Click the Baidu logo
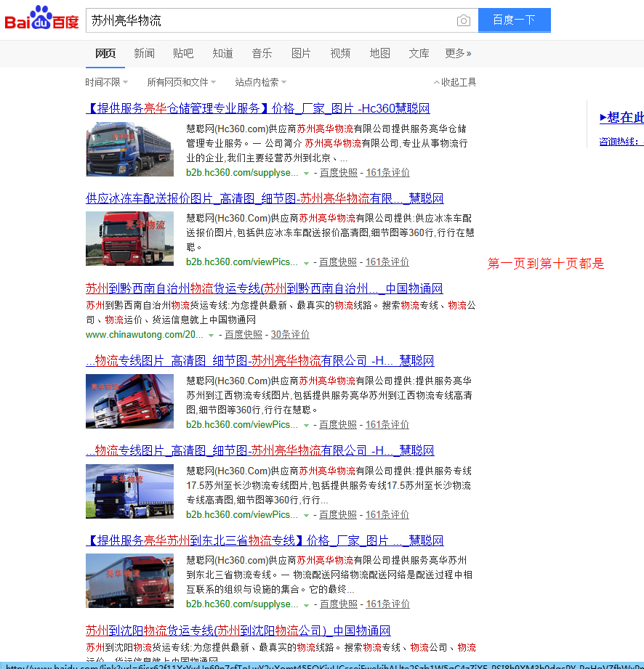The image size is (644, 669). [x=42, y=17]
